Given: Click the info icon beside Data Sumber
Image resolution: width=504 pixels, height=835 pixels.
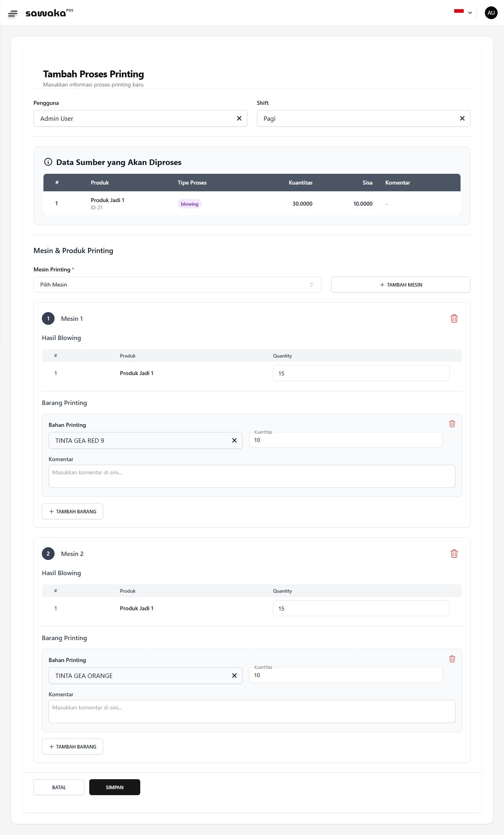Looking at the screenshot, I should click(48, 162).
